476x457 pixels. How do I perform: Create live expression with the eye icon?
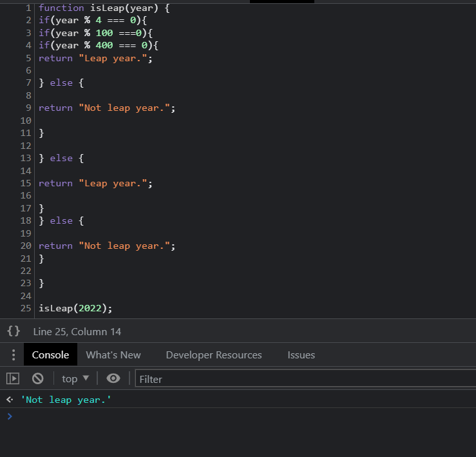pyautogui.click(x=113, y=378)
